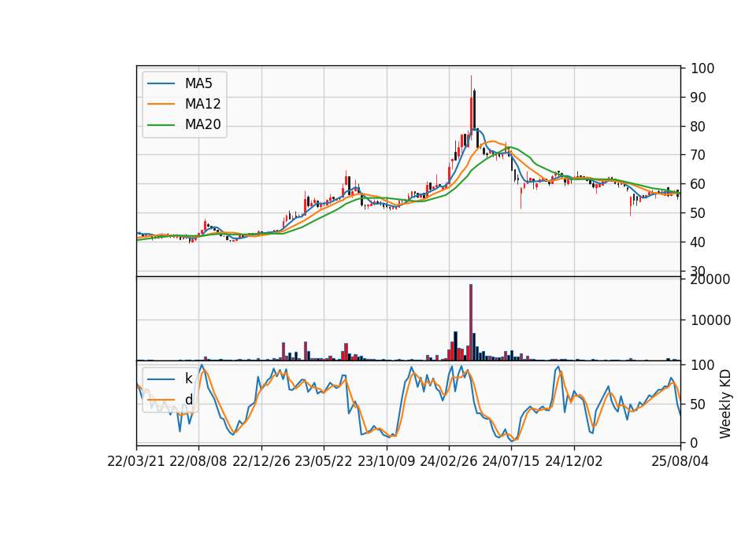Click the 0 label on the Weekly KD axis
756x543 pixels.
(695, 442)
